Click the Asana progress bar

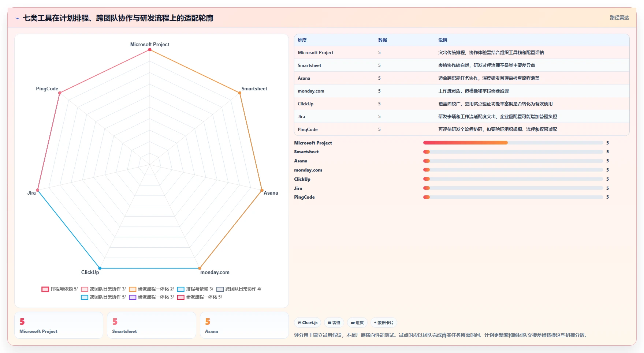coord(513,161)
